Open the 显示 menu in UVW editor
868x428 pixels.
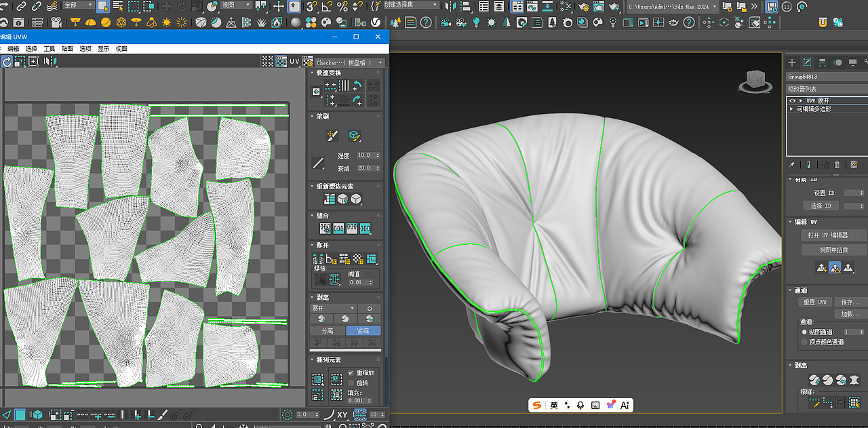103,49
